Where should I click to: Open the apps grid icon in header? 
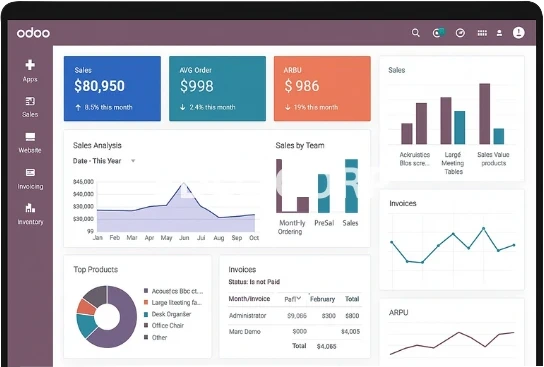click(x=482, y=33)
